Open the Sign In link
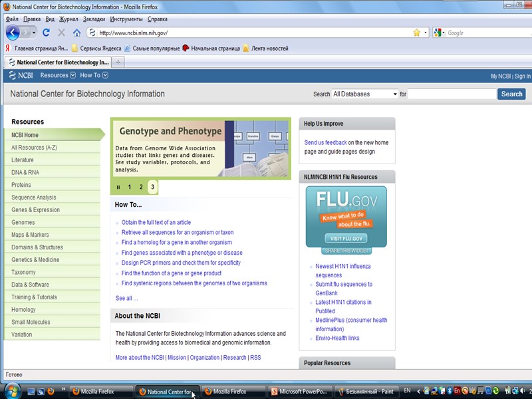The height and width of the screenshot is (399, 532). click(523, 76)
